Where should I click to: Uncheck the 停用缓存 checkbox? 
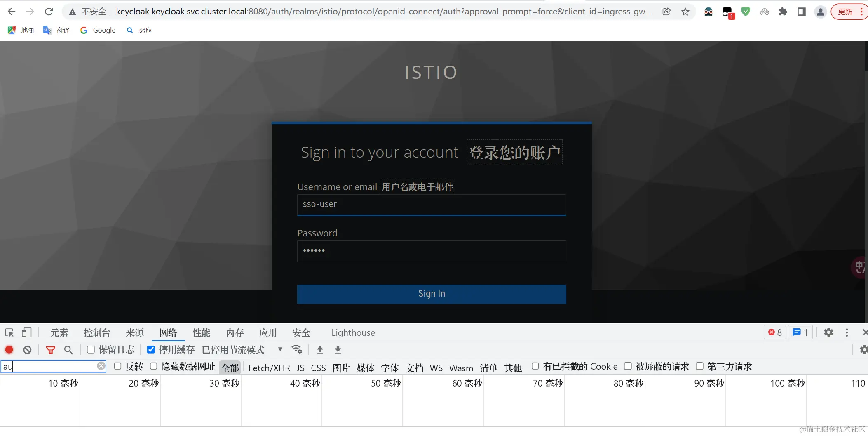point(151,350)
